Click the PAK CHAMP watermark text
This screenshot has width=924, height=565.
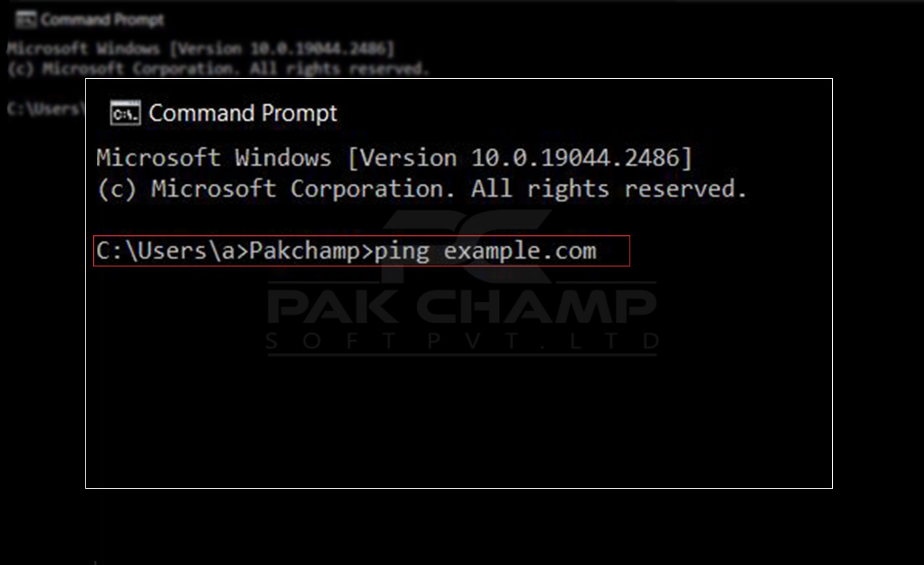(462, 307)
